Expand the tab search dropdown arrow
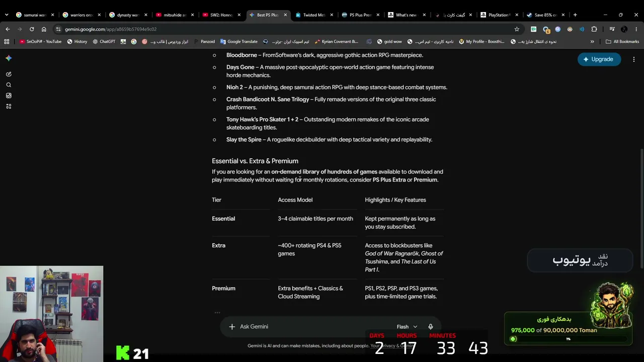Viewport: 644px width, 362px height. point(7,15)
